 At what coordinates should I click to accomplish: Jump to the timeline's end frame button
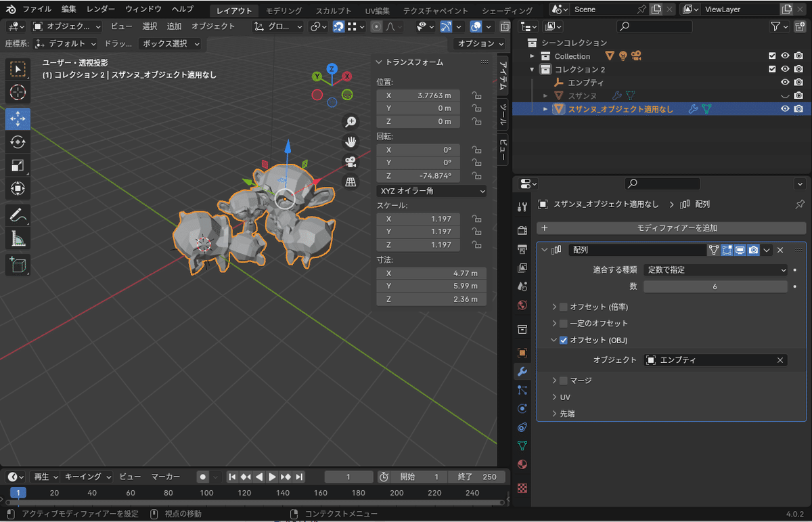tap(299, 477)
